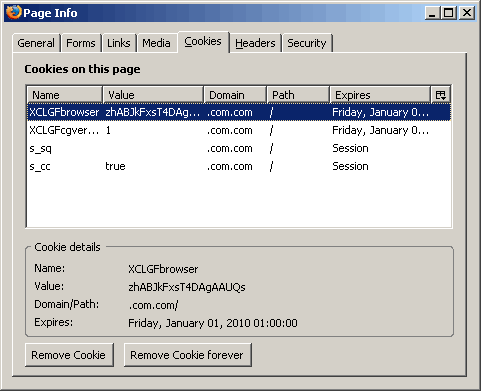Sort by the Value column header

click(153, 95)
